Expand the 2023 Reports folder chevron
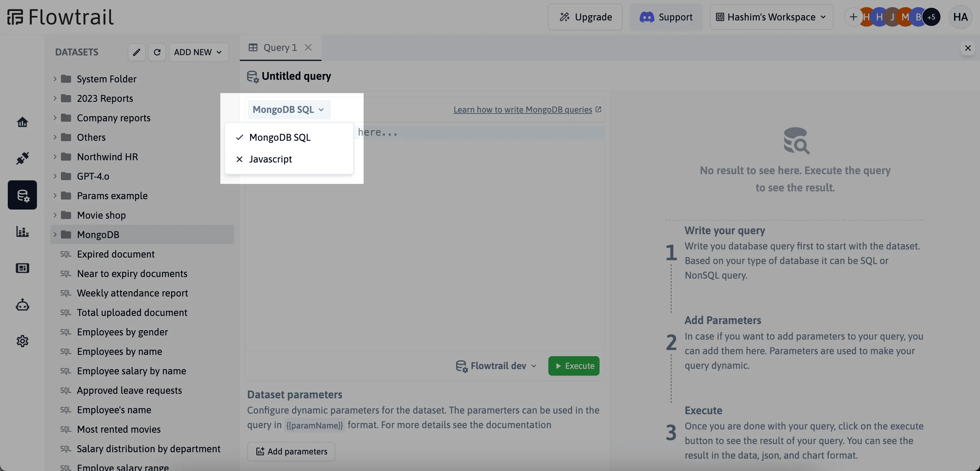This screenshot has height=471, width=980. 55,98
